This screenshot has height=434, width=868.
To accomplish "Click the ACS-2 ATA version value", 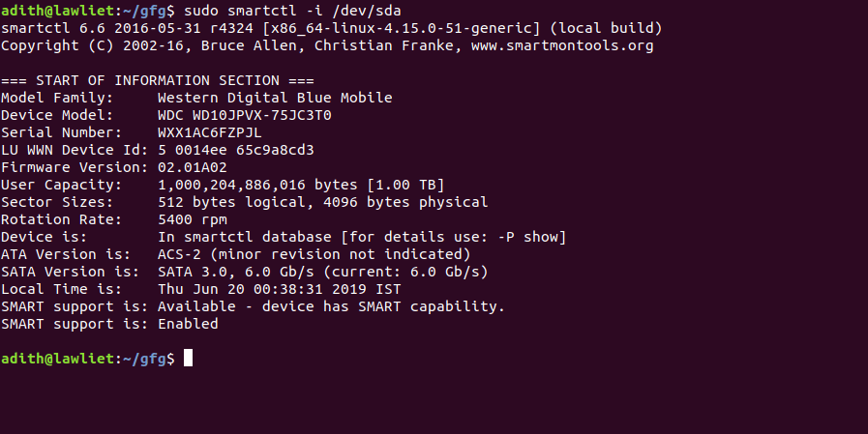I will pos(179,254).
